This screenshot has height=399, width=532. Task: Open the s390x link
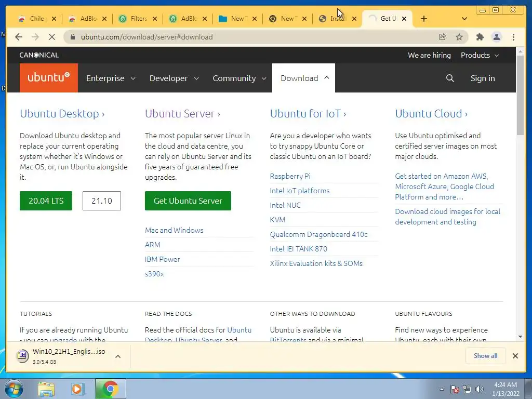(x=154, y=274)
